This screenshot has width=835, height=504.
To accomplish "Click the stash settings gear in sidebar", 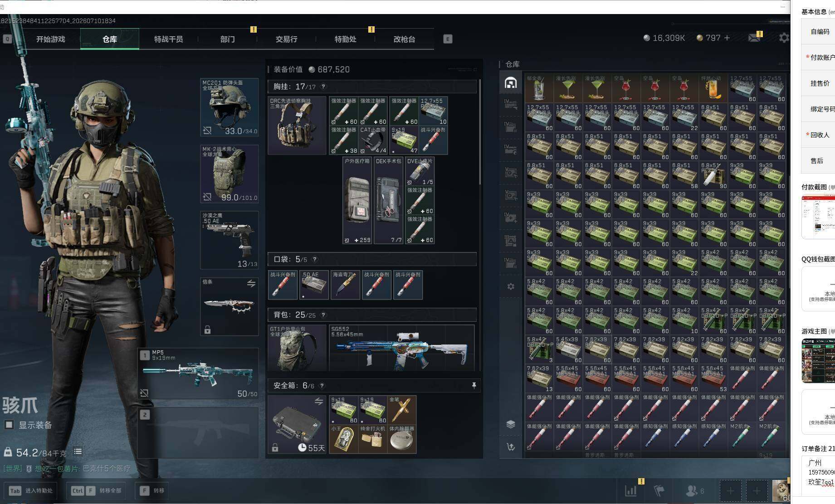I will pos(511,286).
